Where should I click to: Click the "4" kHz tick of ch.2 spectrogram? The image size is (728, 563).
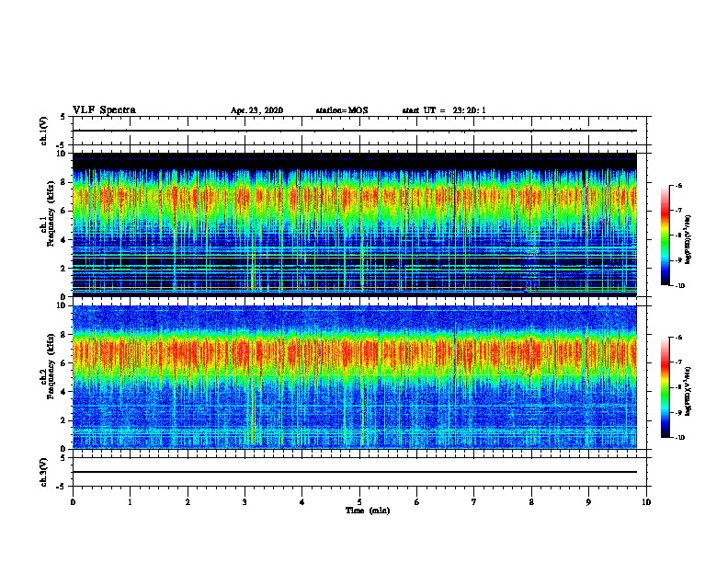coord(63,392)
